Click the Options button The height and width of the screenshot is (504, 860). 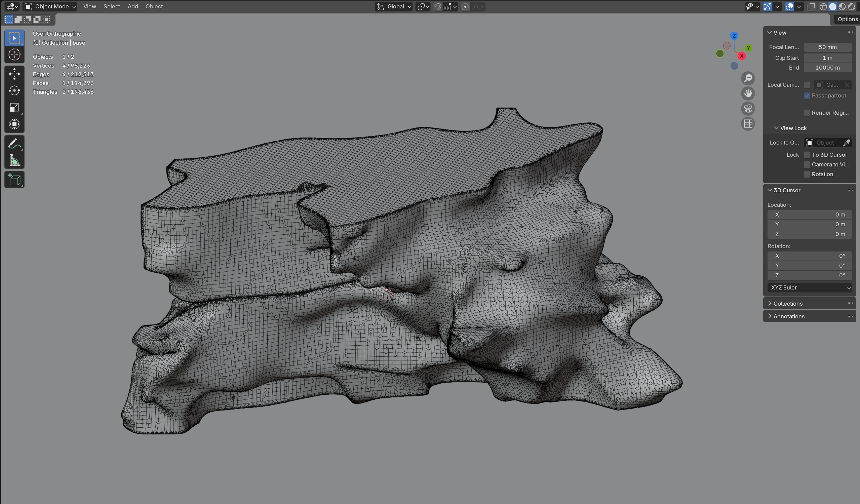[847, 20]
